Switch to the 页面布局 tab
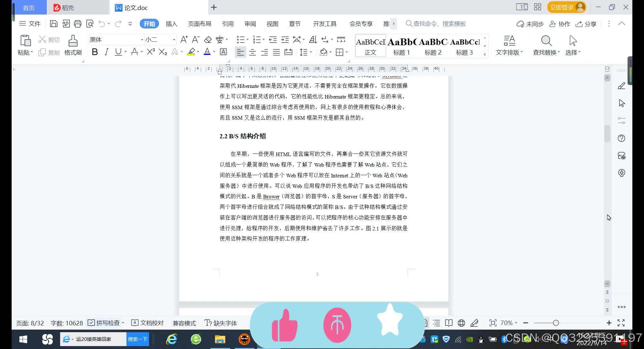 pos(199,24)
